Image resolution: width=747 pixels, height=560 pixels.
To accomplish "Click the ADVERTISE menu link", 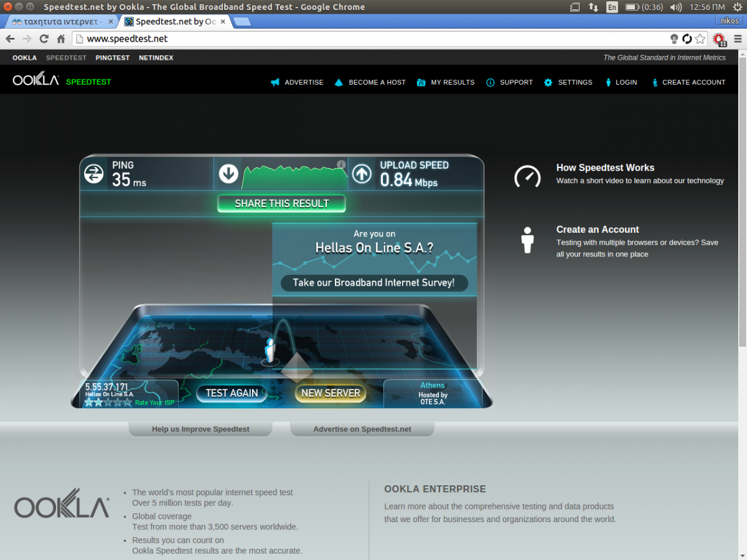I will pyautogui.click(x=304, y=82).
